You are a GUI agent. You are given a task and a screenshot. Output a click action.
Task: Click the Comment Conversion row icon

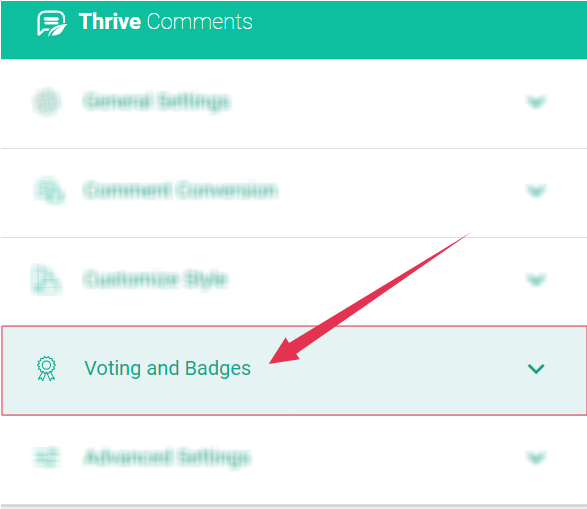point(49,190)
